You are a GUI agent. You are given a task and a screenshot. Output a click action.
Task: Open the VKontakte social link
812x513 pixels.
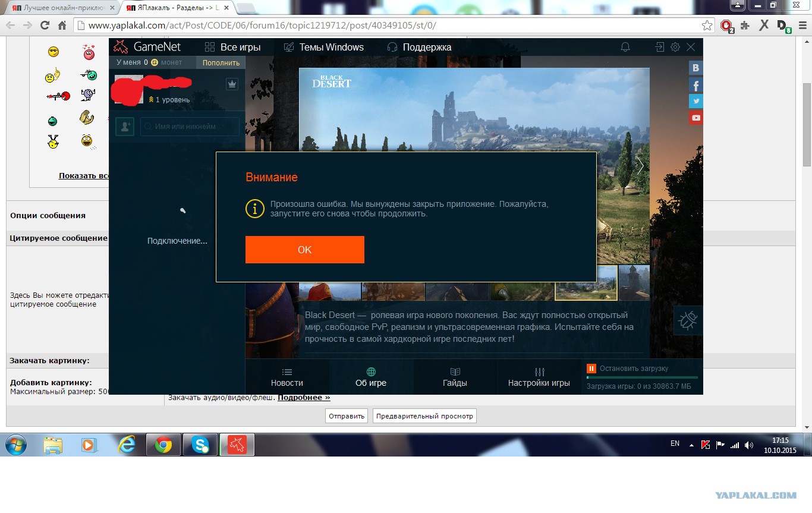pos(695,68)
